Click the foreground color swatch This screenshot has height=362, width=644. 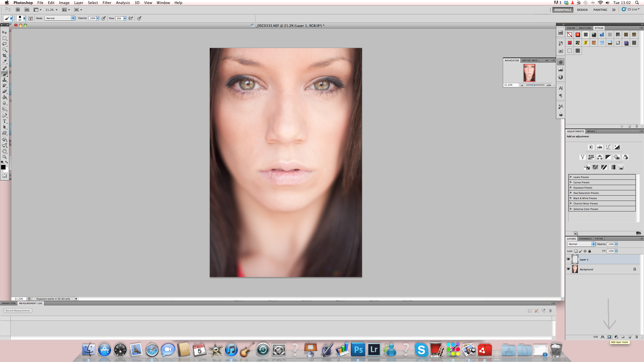[3, 167]
